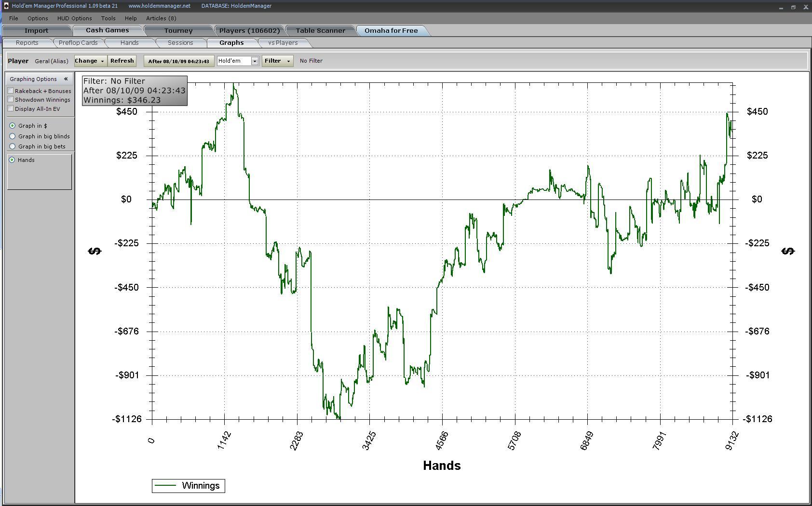812x506 pixels.
Task: Click the www.holdemmanager.net title bar text
Action: click(x=159, y=6)
